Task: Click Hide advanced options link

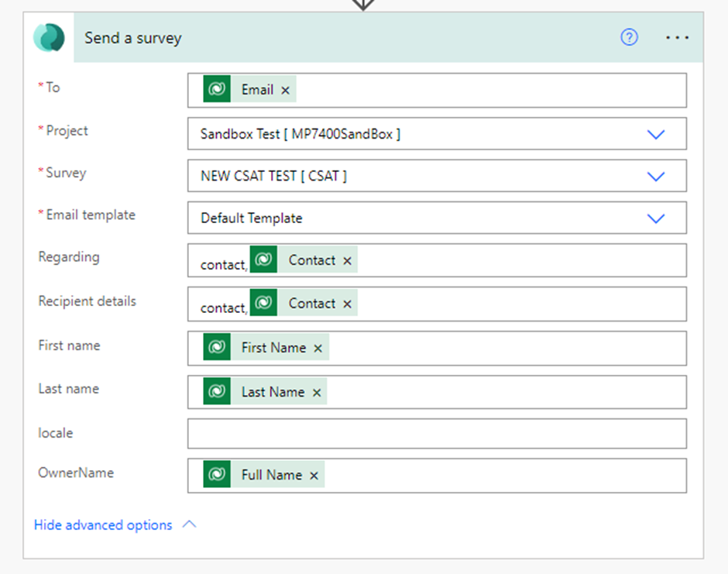Action: [103, 524]
